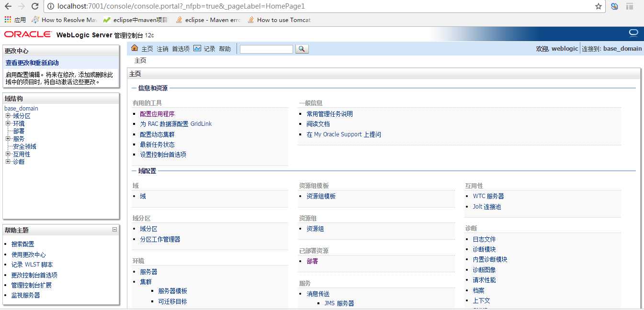Image resolution: width=644 pixels, height=310 pixels.
Task: Open 记录 WLST 脚本 help topic
Action: coord(32,265)
